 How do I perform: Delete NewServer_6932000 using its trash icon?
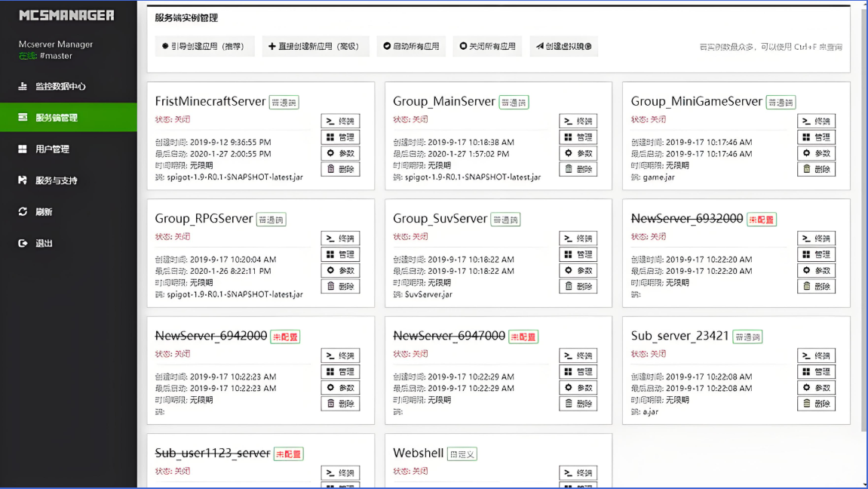click(816, 286)
